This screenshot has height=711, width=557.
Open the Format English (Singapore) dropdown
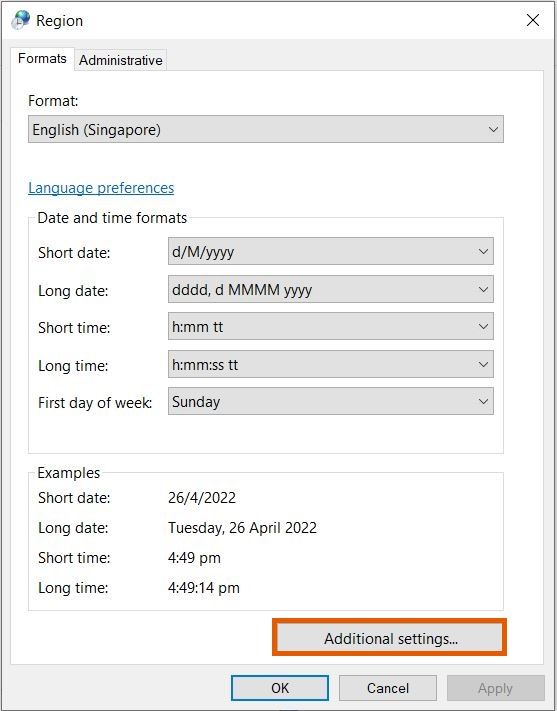point(266,129)
